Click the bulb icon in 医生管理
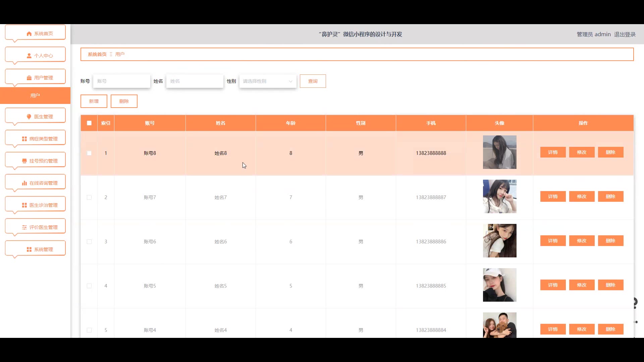 click(x=29, y=117)
